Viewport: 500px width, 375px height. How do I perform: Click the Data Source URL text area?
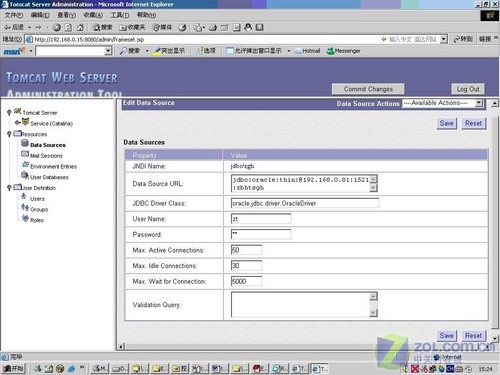[304, 183]
